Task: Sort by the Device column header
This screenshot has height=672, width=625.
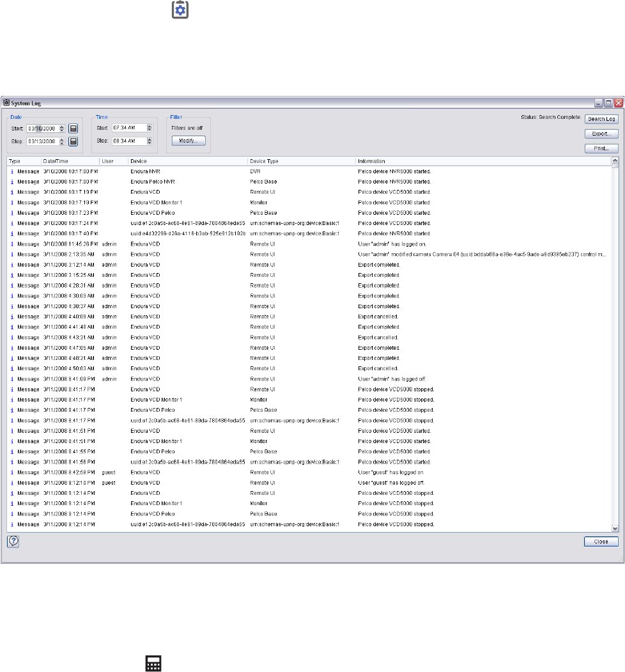Action: click(188, 161)
